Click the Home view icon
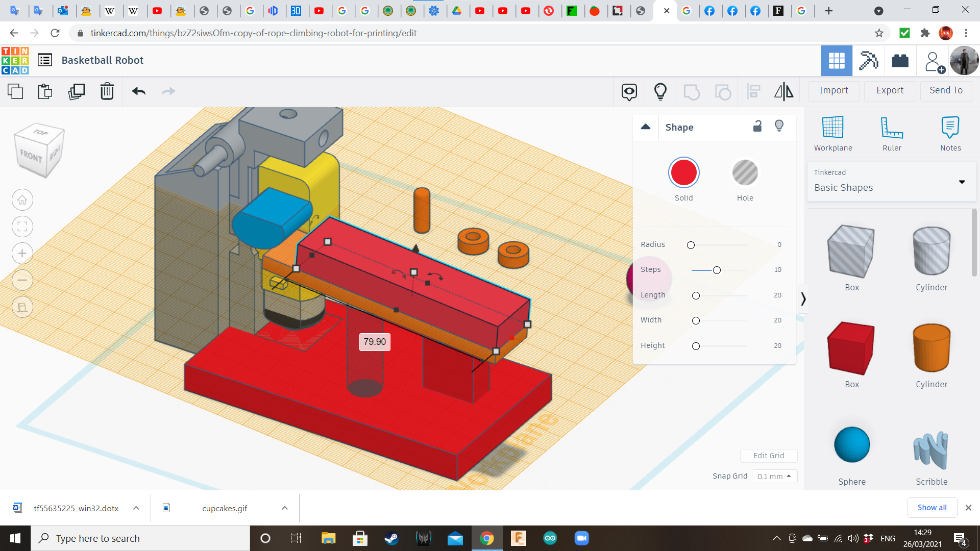 [x=22, y=200]
